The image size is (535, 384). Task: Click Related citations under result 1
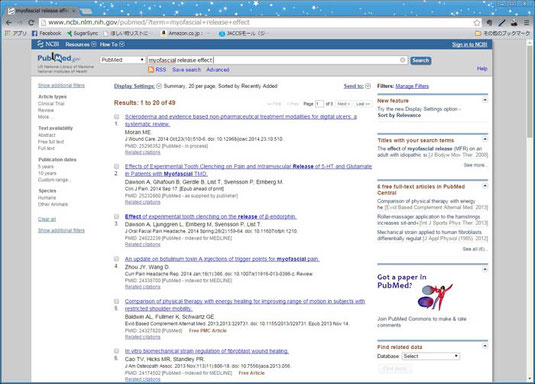(143, 152)
